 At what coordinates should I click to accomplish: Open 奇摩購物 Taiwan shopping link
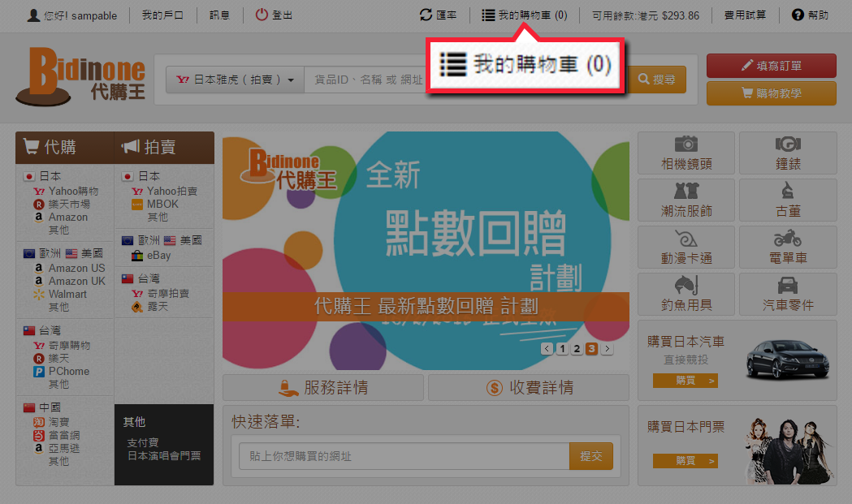coord(62,346)
